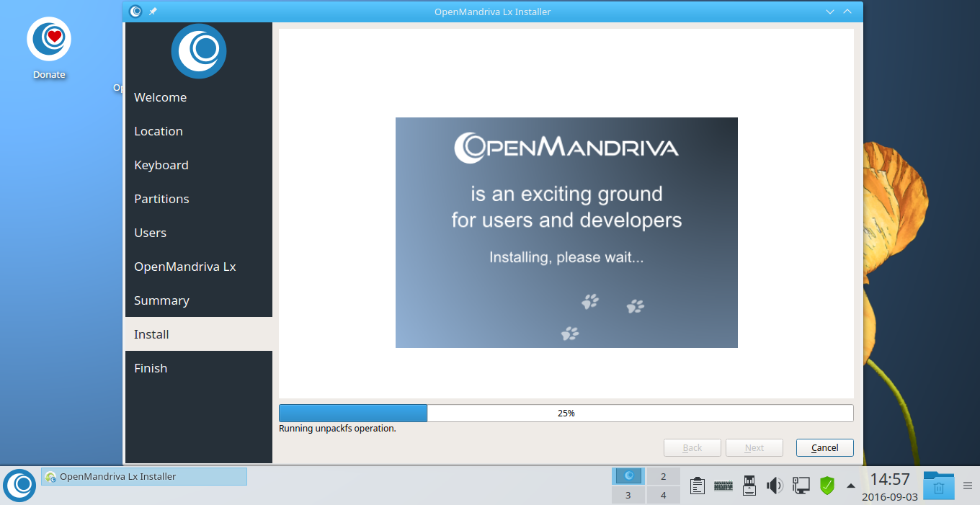Viewport: 980px width, 505px height.
Task: Open the network connections tray icon
Action: pyautogui.click(x=801, y=486)
